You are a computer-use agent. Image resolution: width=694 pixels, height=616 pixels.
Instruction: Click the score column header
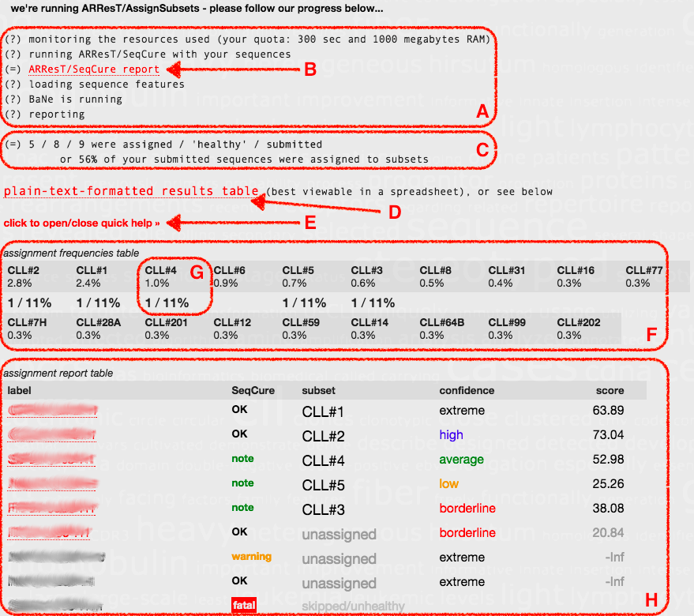point(610,391)
